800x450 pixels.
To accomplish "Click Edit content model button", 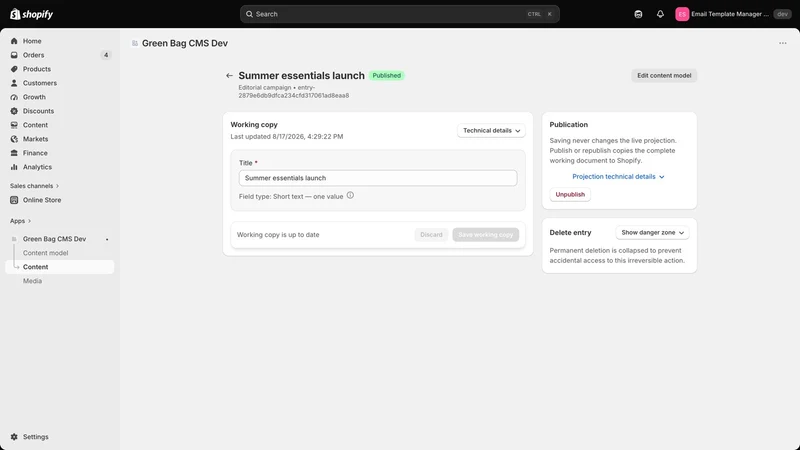I will [664, 76].
